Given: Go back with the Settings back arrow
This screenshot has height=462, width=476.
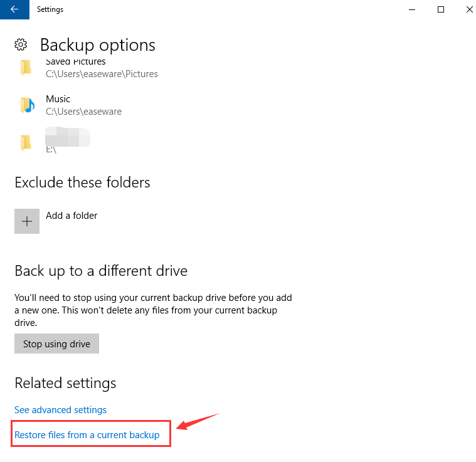Looking at the screenshot, I should tap(14, 9).
